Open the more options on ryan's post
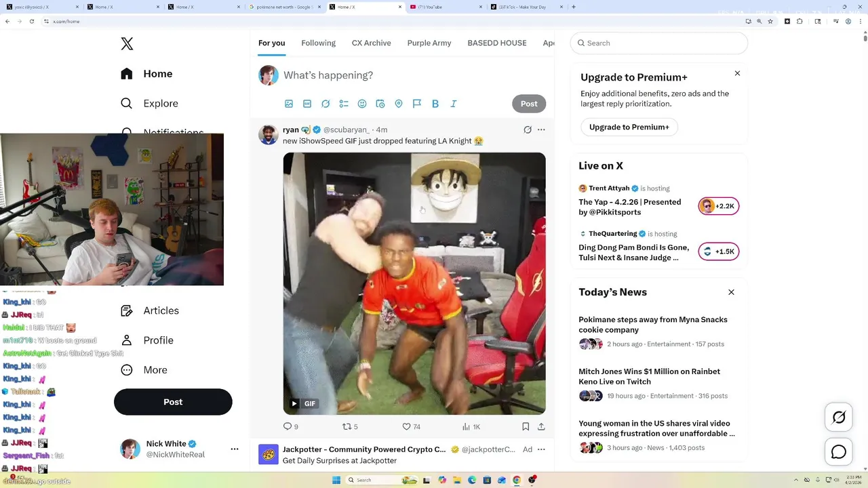 click(x=541, y=129)
